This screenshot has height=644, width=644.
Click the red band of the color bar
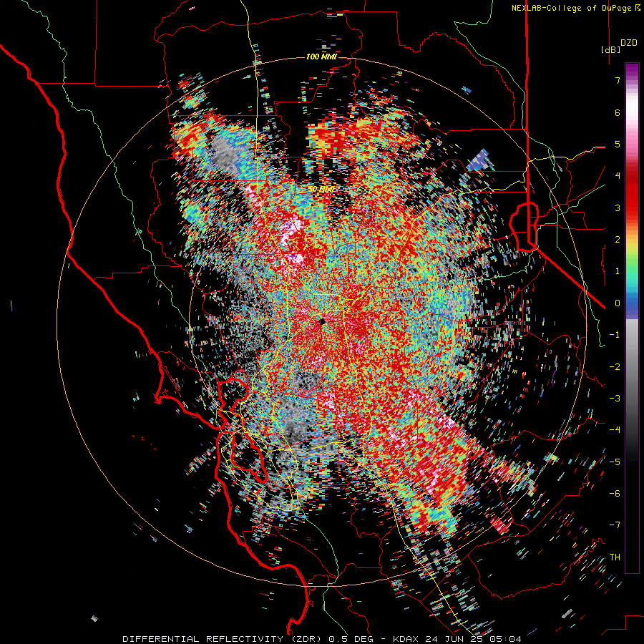click(x=632, y=197)
